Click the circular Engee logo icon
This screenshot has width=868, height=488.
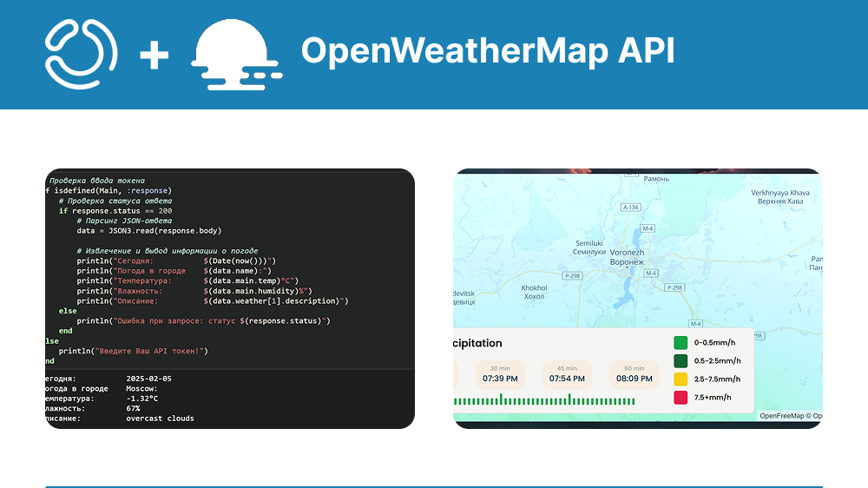click(x=81, y=54)
